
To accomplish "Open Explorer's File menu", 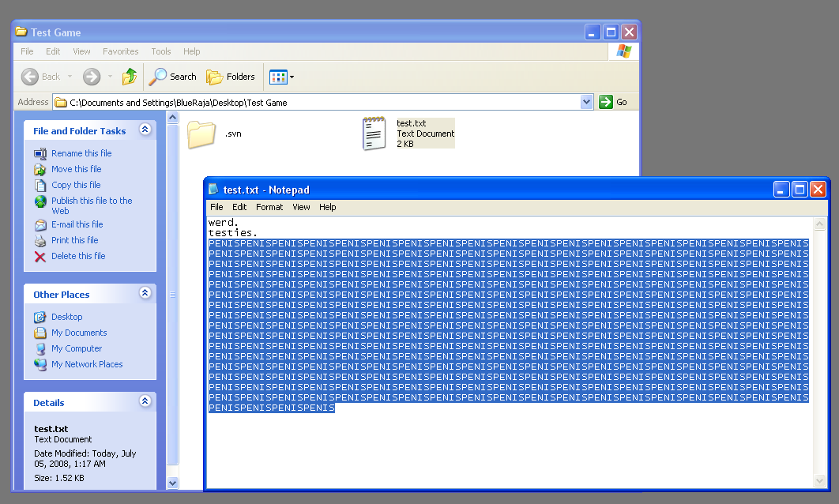I will 27,51.
